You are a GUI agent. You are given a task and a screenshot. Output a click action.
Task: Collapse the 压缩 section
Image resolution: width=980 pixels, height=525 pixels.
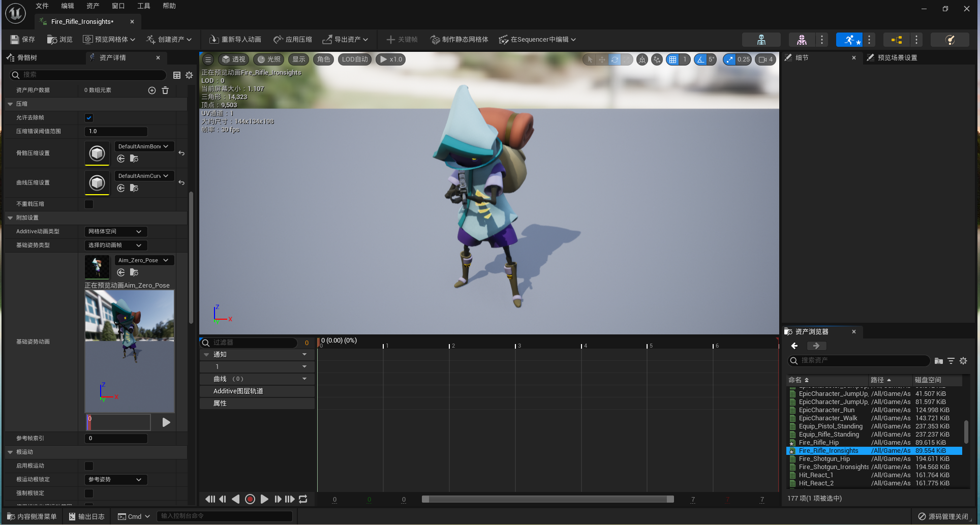10,104
